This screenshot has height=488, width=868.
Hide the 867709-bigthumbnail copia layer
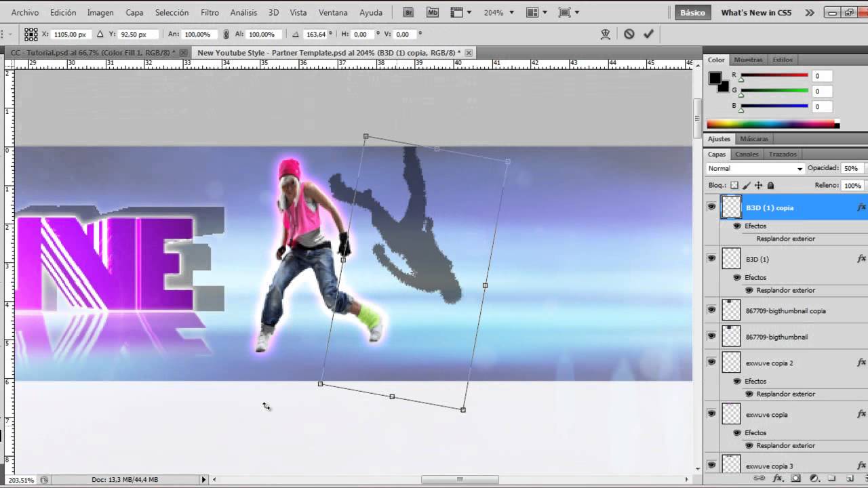711,310
